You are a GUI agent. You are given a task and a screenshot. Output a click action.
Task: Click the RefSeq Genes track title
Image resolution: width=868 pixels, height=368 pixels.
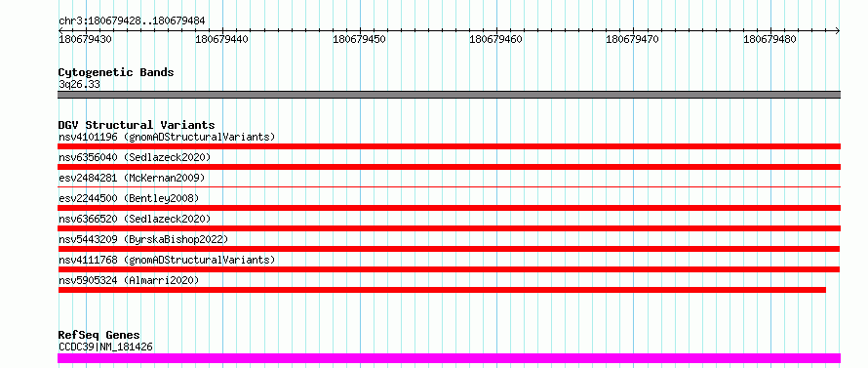pos(99,336)
